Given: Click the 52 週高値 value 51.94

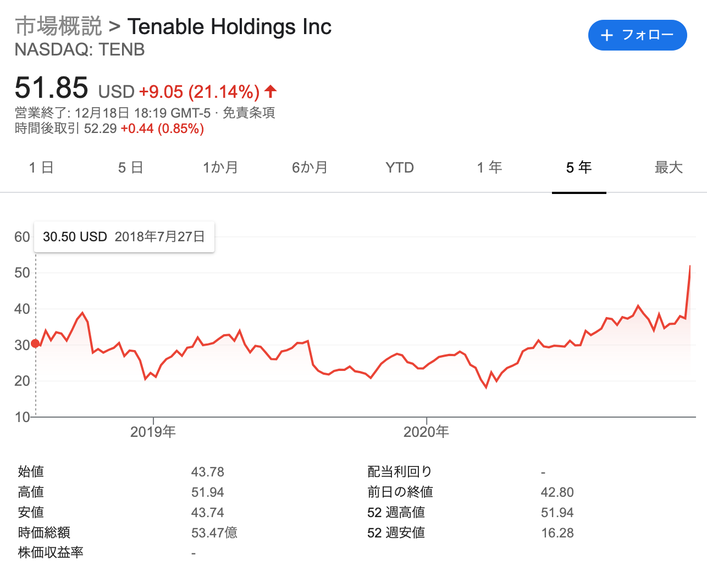Looking at the screenshot, I should tap(557, 512).
